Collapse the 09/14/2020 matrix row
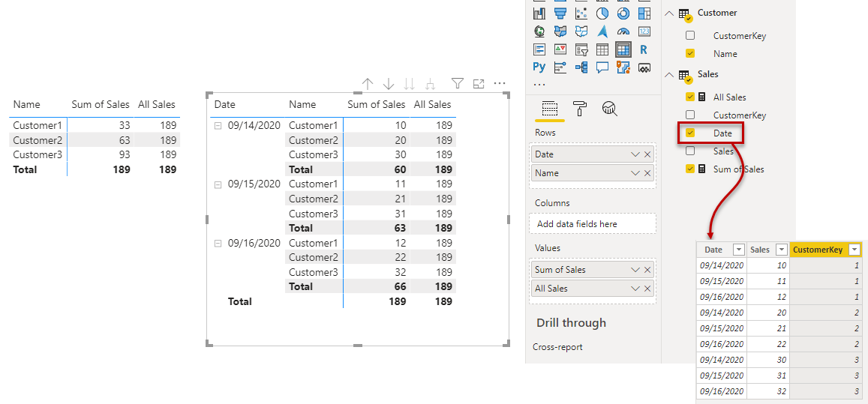The height and width of the screenshot is (404, 868). (x=218, y=126)
